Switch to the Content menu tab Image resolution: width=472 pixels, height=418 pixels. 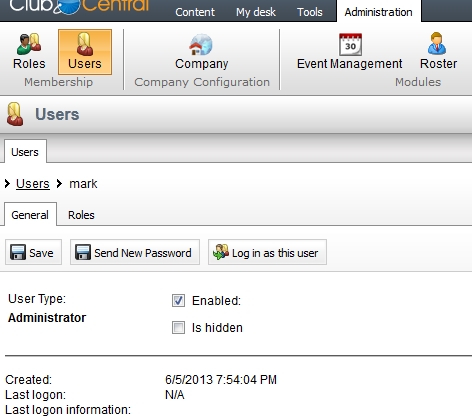pyautogui.click(x=195, y=12)
